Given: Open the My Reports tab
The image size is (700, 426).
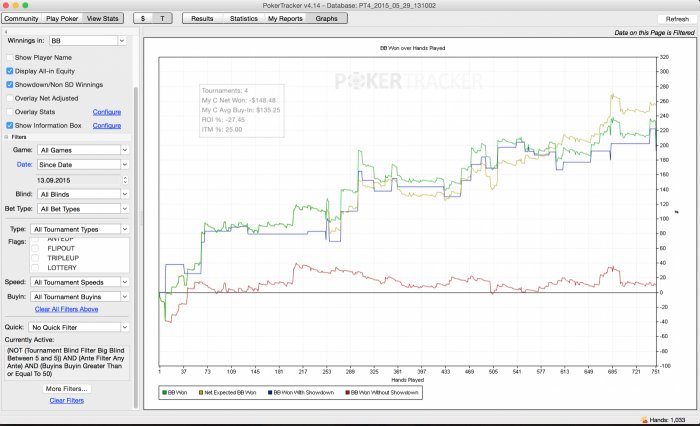Looking at the screenshot, I should pyautogui.click(x=285, y=18).
